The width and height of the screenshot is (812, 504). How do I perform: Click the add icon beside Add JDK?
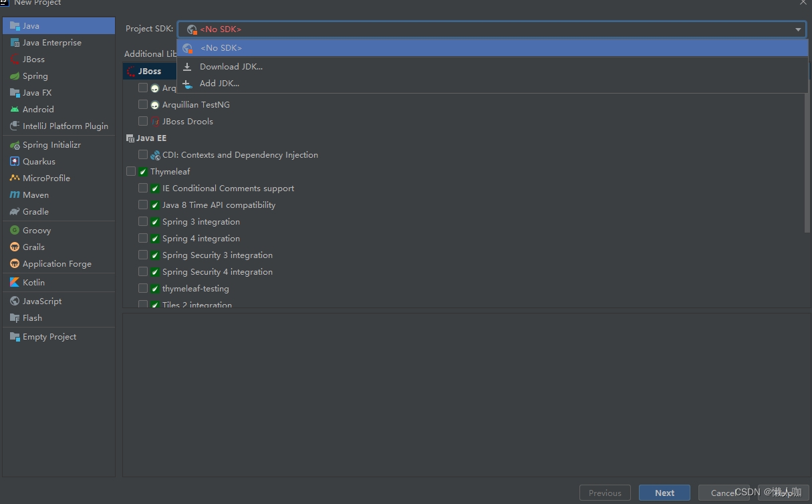point(188,84)
